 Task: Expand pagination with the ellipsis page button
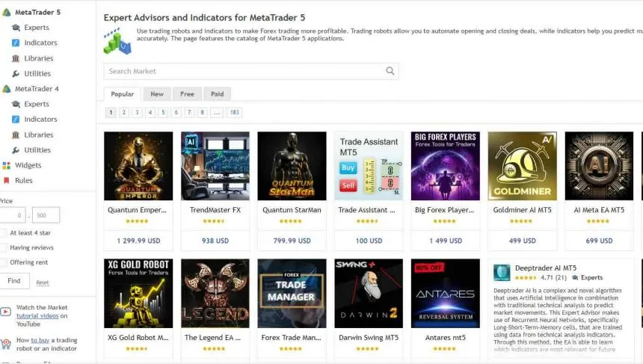[x=216, y=113]
